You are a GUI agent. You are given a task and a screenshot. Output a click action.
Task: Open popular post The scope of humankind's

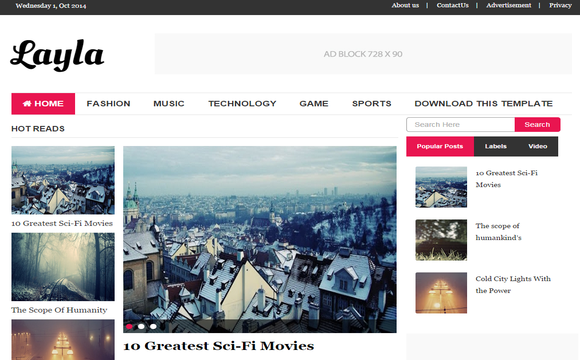point(498,232)
